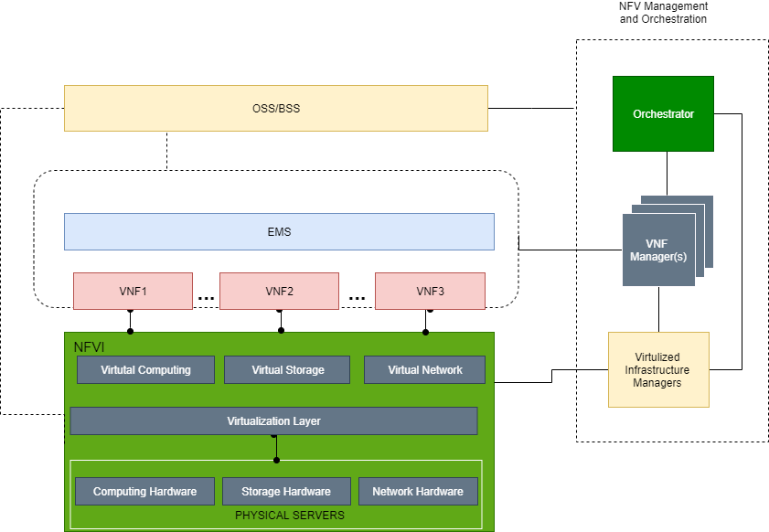Click the Virtualization Layer bar

tap(273, 420)
